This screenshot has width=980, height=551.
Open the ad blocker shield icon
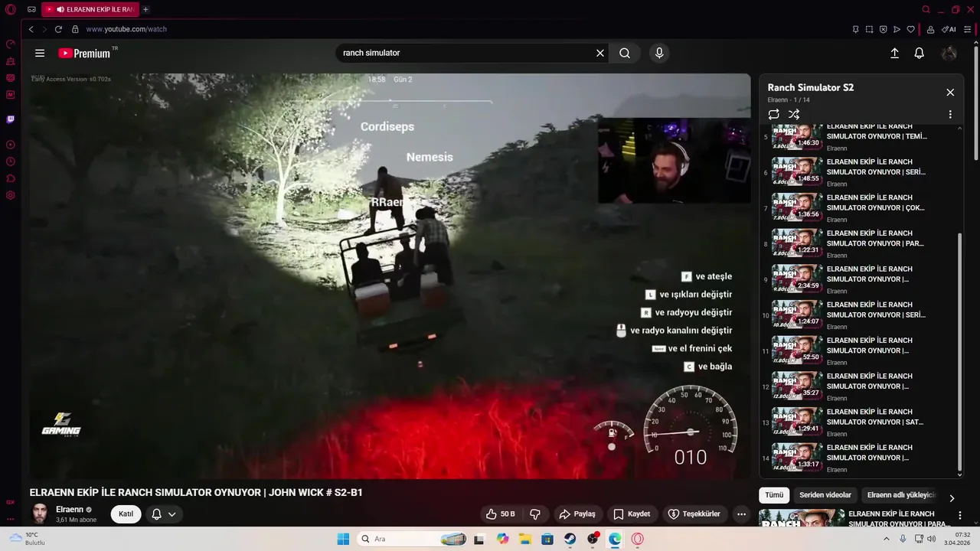[883, 29]
